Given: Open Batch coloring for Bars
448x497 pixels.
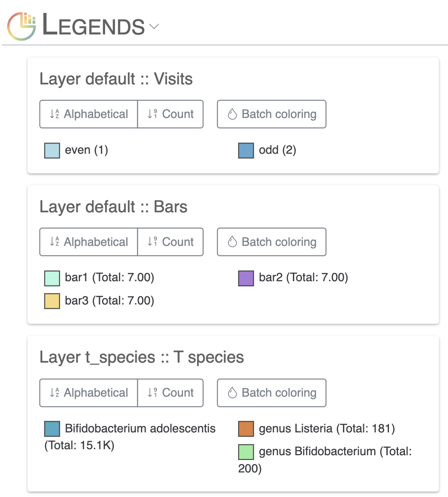Looking at the screenshot, I should [x=271, y=242].
